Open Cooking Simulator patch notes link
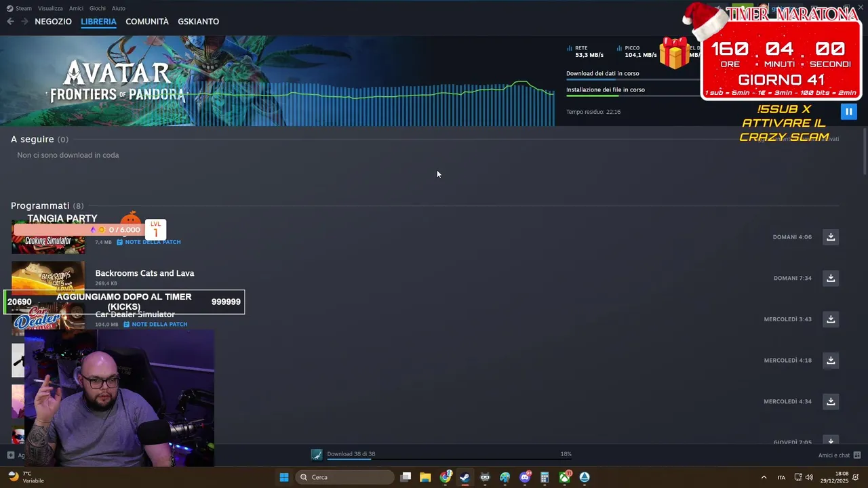 [149, 242]
